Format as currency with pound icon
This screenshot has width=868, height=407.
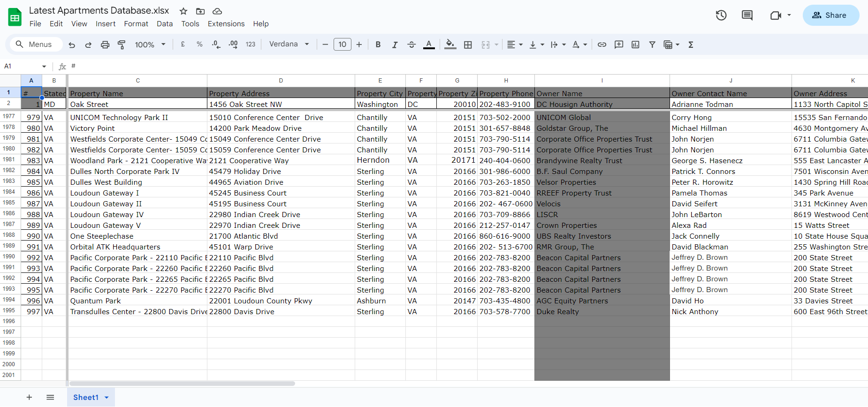[183, 44]
